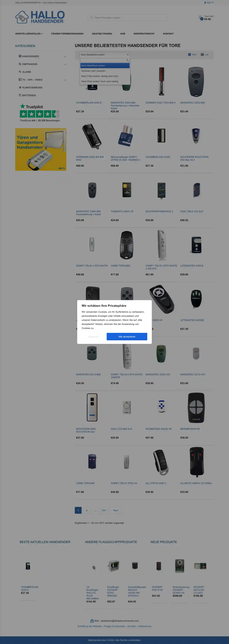Image resolution: width=229 pixels, height=644 pixels.
Task: Open the Klimatisierung category icon
Action: tap(20, 87)
